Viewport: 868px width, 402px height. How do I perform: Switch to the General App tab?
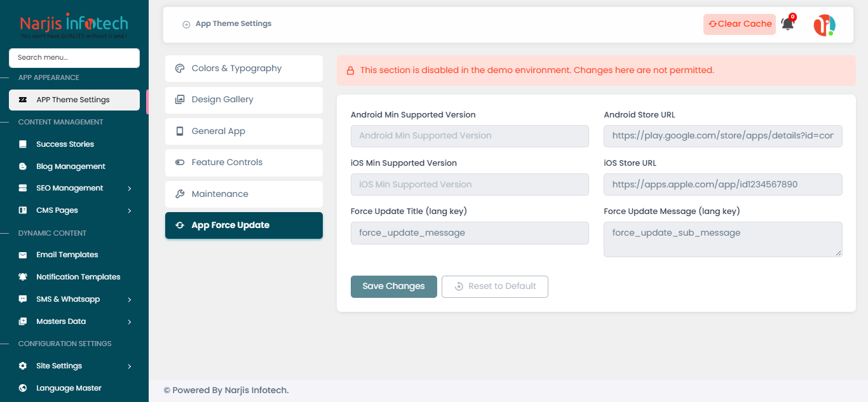pos(244,131)
